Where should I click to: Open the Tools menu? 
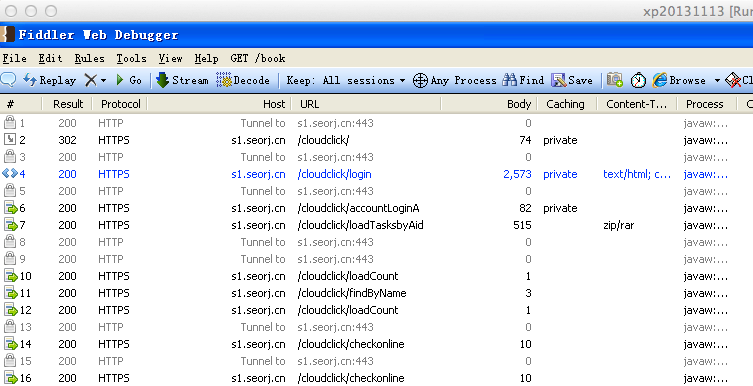(131, 59)
